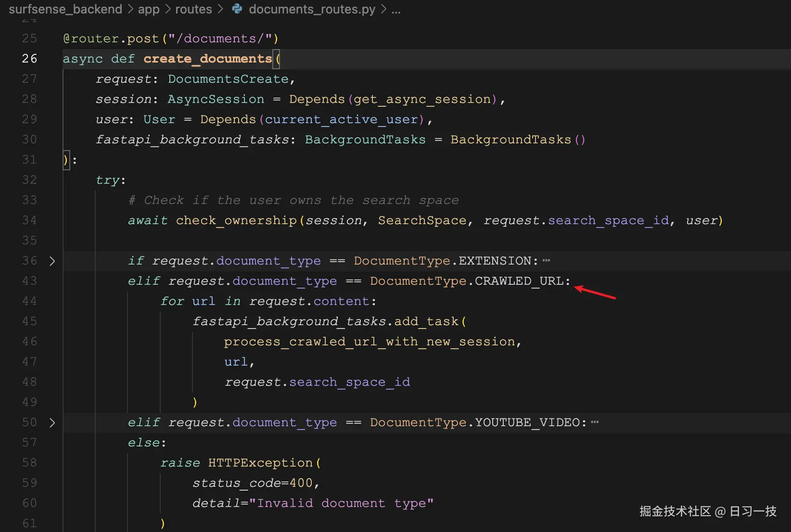Image resolution: width=791 pixels, height=532 pixels.
Task: Click the 掘金技术社区 watermark text
Action: tap(675, 512)
